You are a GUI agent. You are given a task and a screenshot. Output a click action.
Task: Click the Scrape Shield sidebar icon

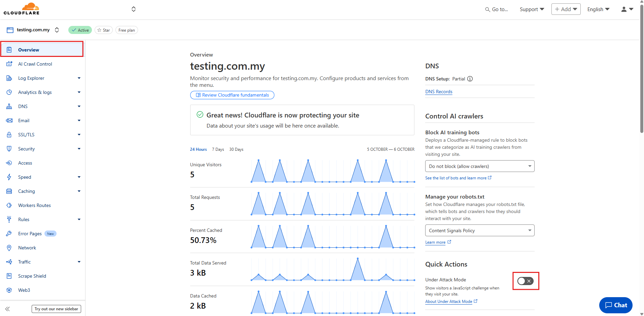coord(9,276)
